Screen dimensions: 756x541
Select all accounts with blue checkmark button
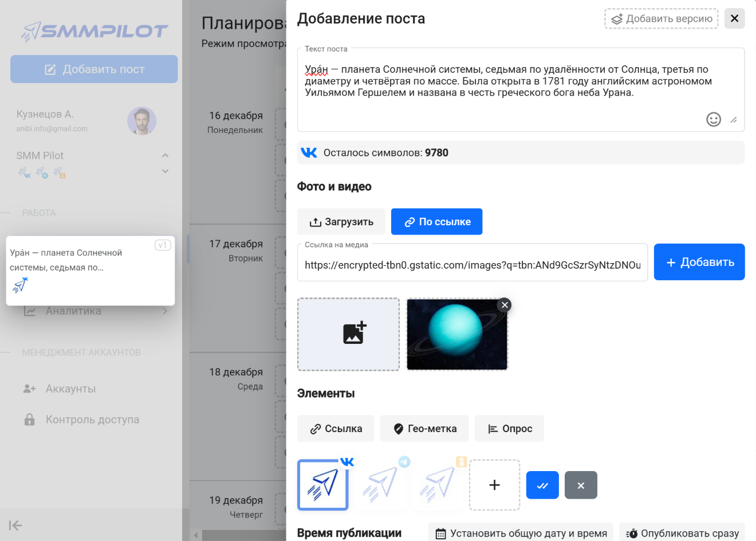click(x=542, y=485)
